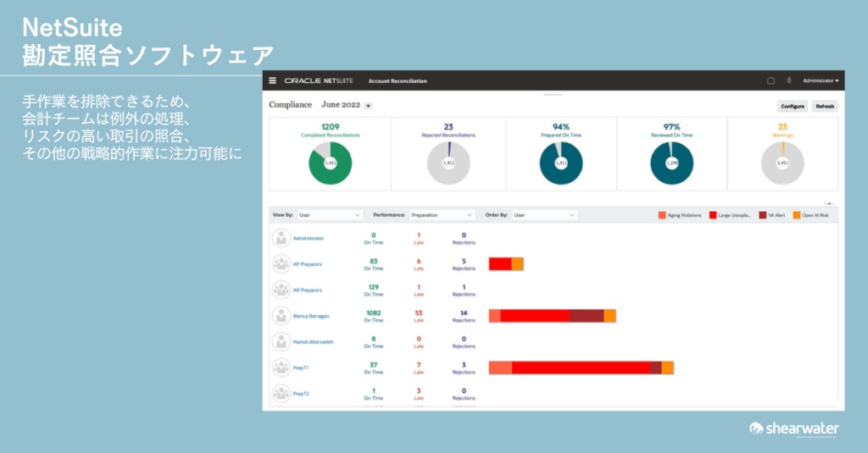Open the PrepT1 user link
This screenshot has width=868, height=453.
click(x=301, y=367)
